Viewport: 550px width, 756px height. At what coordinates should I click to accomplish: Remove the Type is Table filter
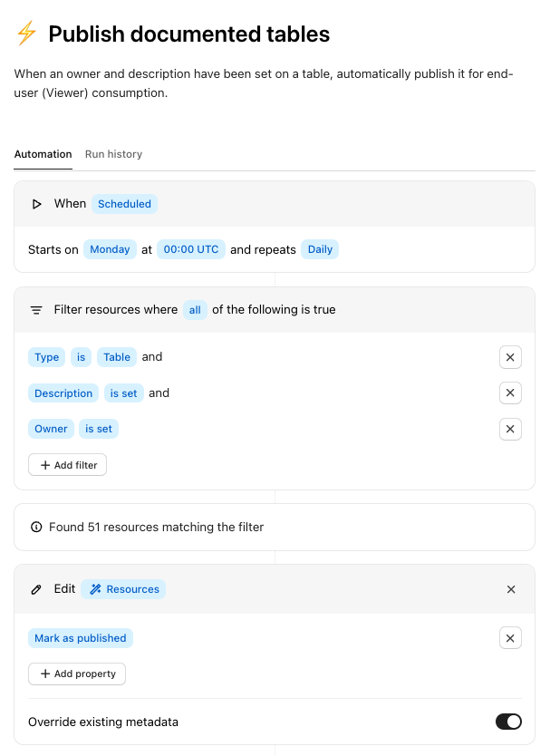(x=510, y=357)
